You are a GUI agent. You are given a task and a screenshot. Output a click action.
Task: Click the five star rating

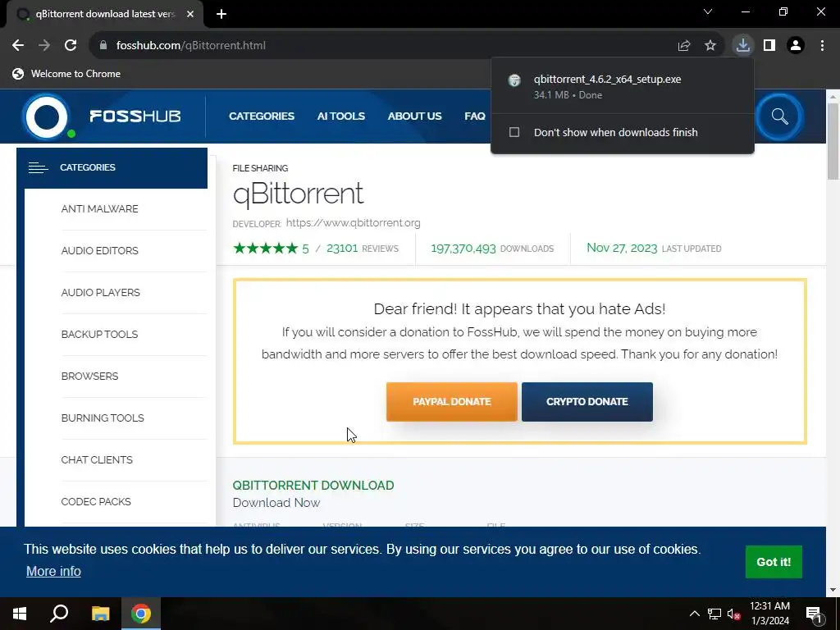click(265, 248)
